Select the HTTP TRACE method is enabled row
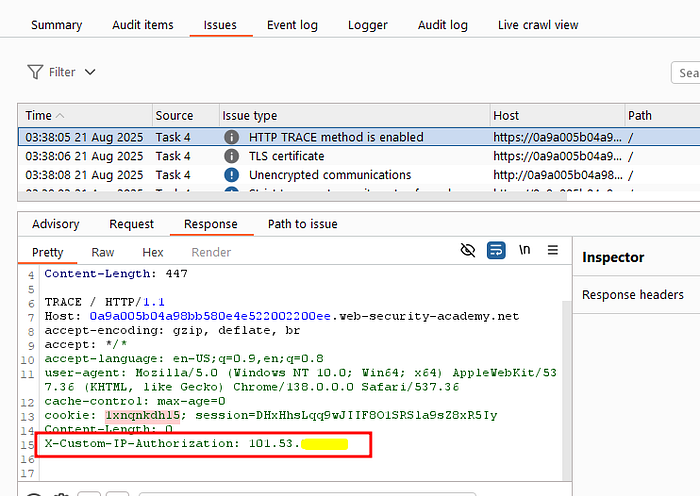Screen dimensions: 700x496 point(359,137)
